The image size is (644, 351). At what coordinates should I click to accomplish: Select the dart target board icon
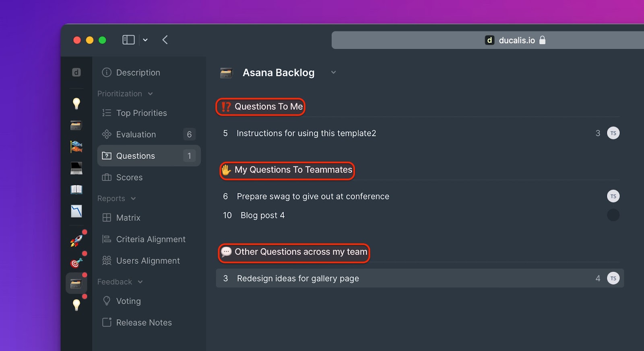click(76, 263)
